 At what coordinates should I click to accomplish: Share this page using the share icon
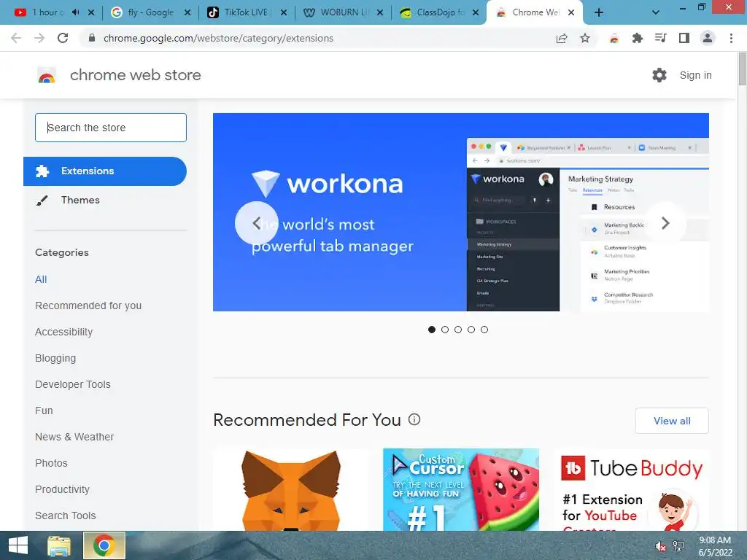562,38
